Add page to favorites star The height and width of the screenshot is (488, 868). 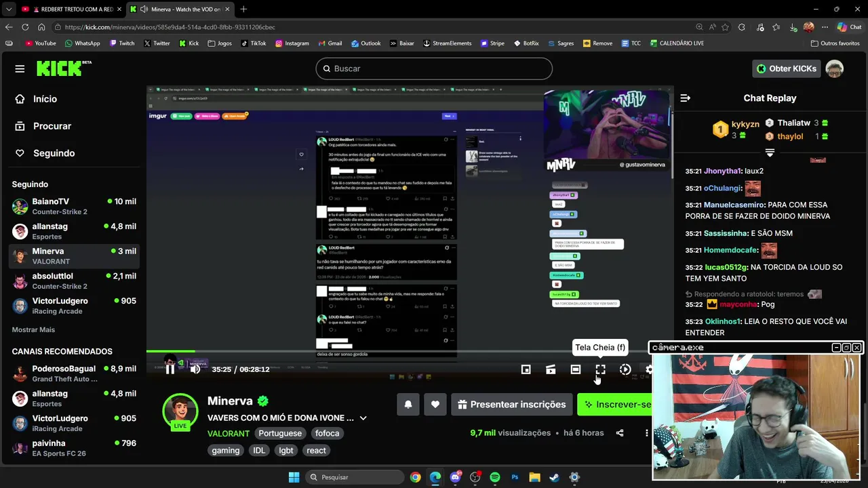[725, 27]
